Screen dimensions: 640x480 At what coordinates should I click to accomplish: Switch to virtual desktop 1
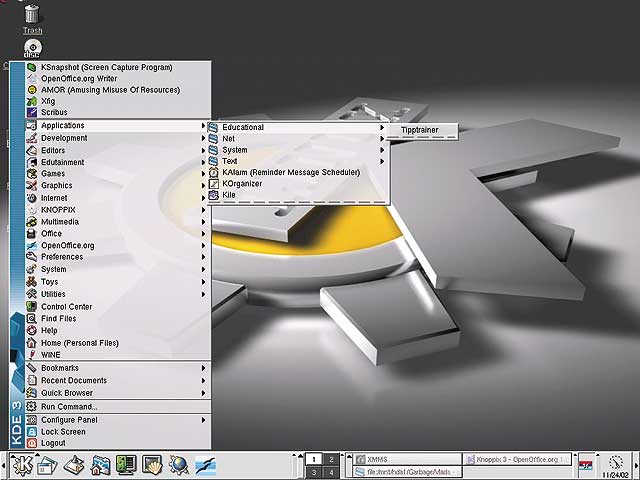tap(313, 459)
